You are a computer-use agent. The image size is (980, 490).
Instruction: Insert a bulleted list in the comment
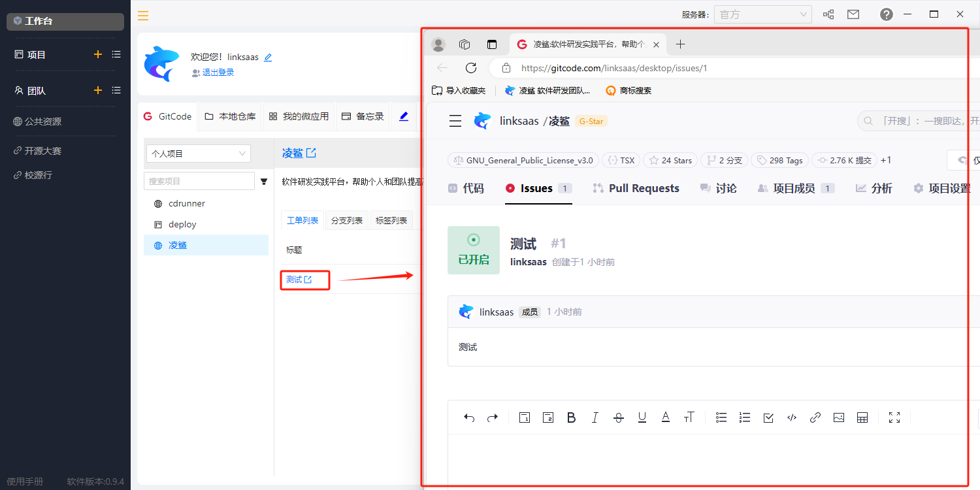(x=721, y=418)
